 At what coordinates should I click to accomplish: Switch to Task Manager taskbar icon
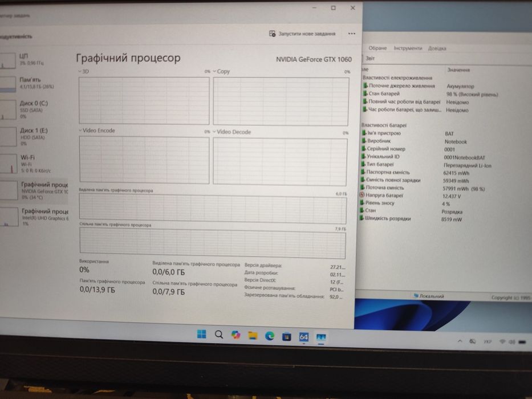pos(321,337)
